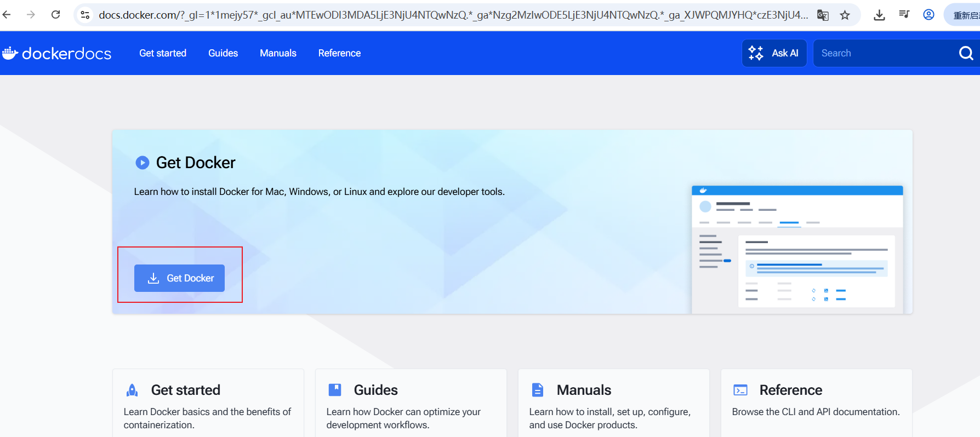Click the blue Get Docker download button
980x437 pixels.
[179, 278]
